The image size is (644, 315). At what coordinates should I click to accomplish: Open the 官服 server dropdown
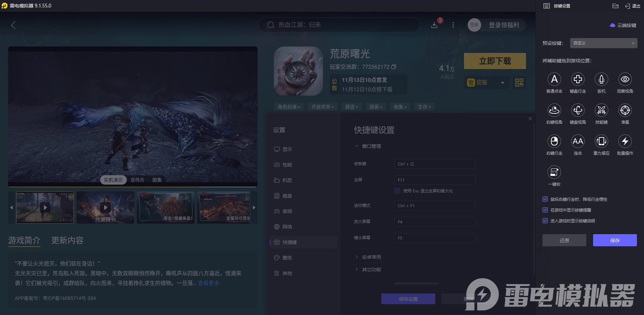tap(487, 83)
